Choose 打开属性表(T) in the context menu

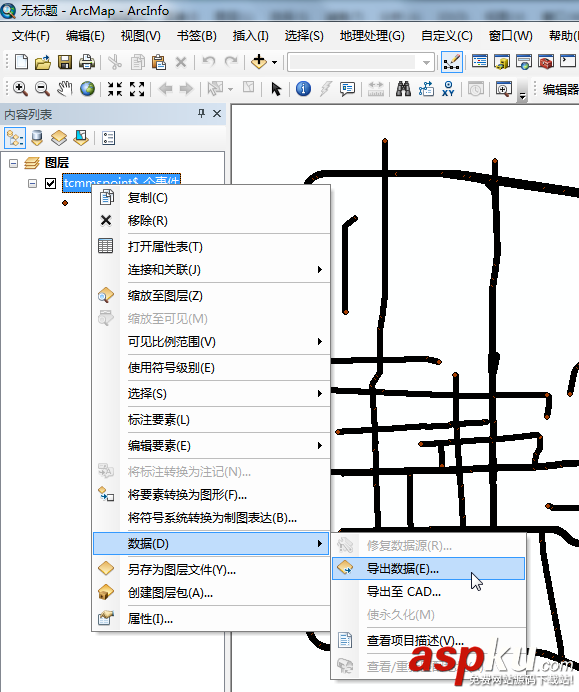coord(212,247)
